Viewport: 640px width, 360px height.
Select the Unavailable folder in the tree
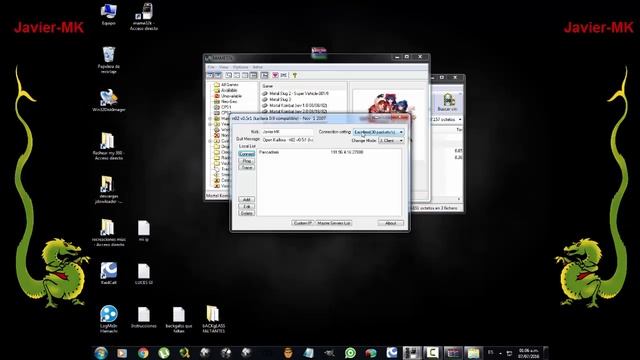pos(231,96)
